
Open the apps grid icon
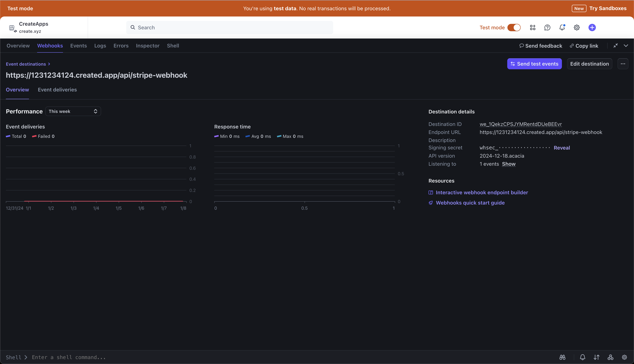pyautogui.click(x=532, y=27)
